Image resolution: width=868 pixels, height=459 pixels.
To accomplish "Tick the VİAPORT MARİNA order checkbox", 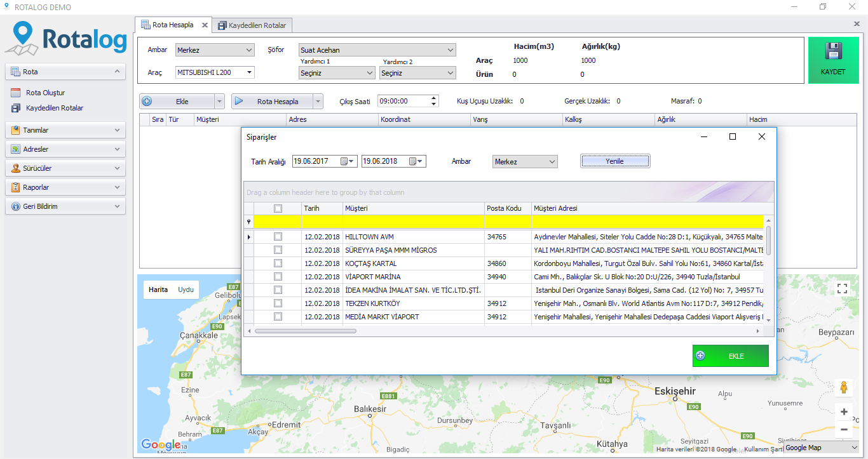I will [x=278, y=277].
